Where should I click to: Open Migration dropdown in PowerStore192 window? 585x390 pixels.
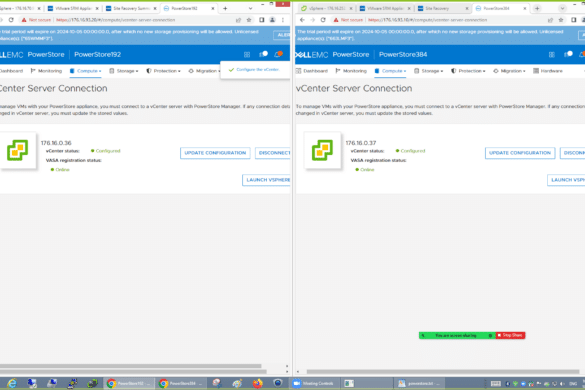(x=204, y=71)
